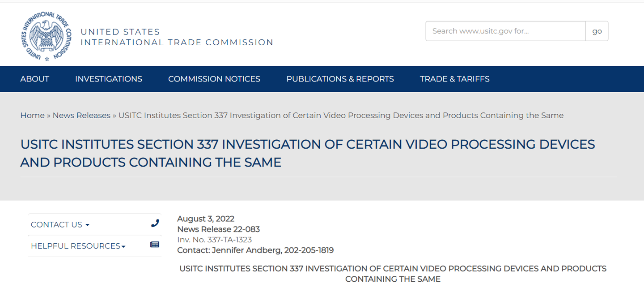Open the Commission Notices menu
This screenshot has width=644, height=288.
[x=214, y=79]
